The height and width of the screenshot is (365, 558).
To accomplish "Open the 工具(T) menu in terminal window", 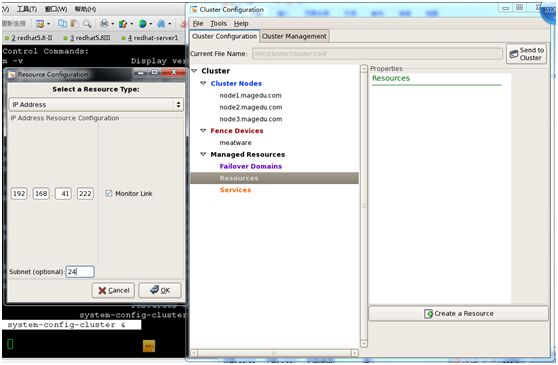I will [27, 9].
